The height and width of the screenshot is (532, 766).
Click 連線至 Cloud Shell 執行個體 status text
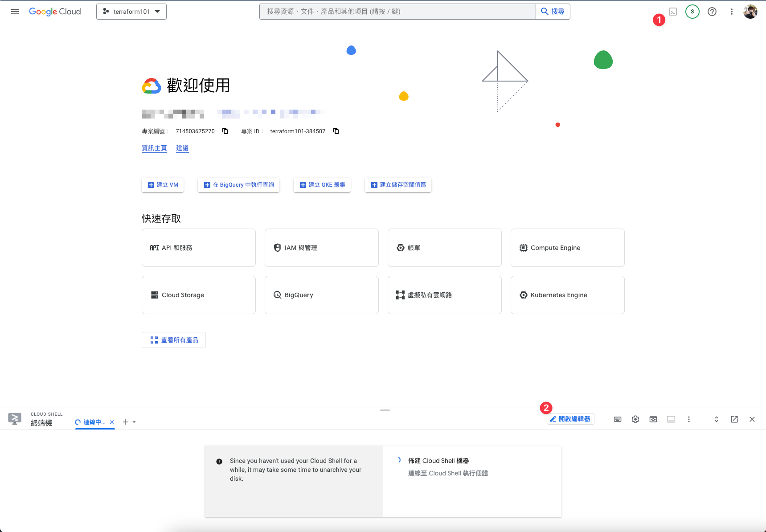coord(448,473)
